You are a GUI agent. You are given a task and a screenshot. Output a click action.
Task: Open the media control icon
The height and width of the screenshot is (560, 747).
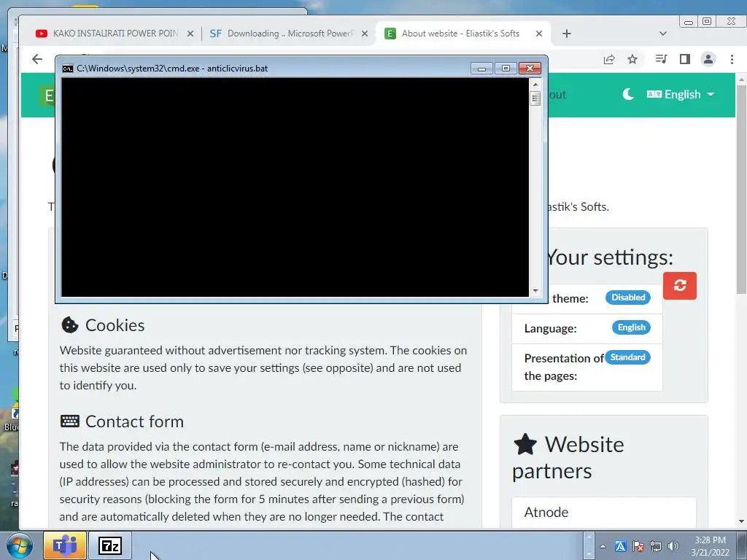pyautogui.click(x=661, y=59)
